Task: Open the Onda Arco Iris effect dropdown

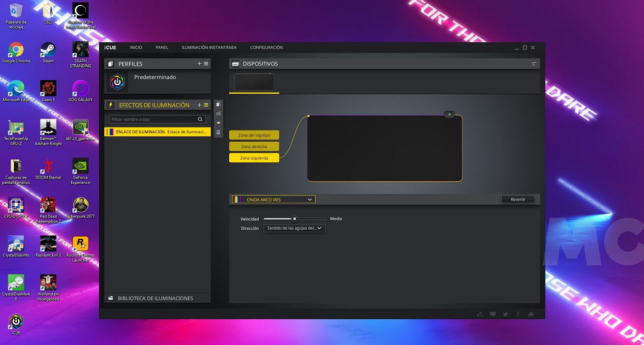Action: (274, 200)
